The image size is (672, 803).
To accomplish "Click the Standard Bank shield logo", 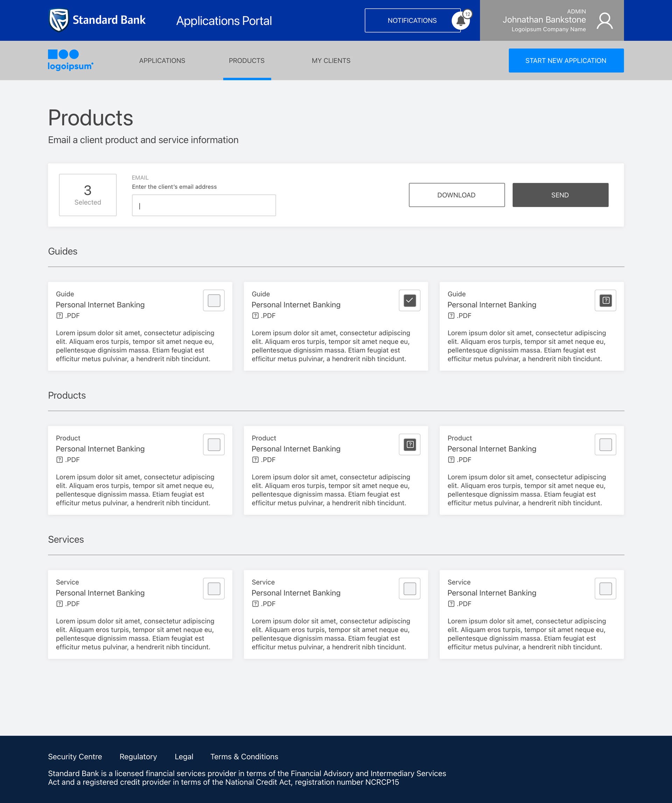I will click(x=59, y=20).
